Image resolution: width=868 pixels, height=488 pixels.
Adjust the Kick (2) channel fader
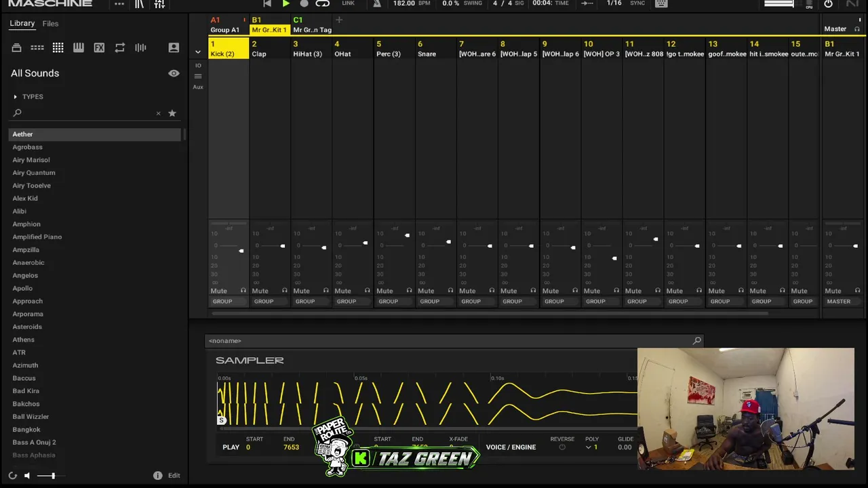point(241,251)
